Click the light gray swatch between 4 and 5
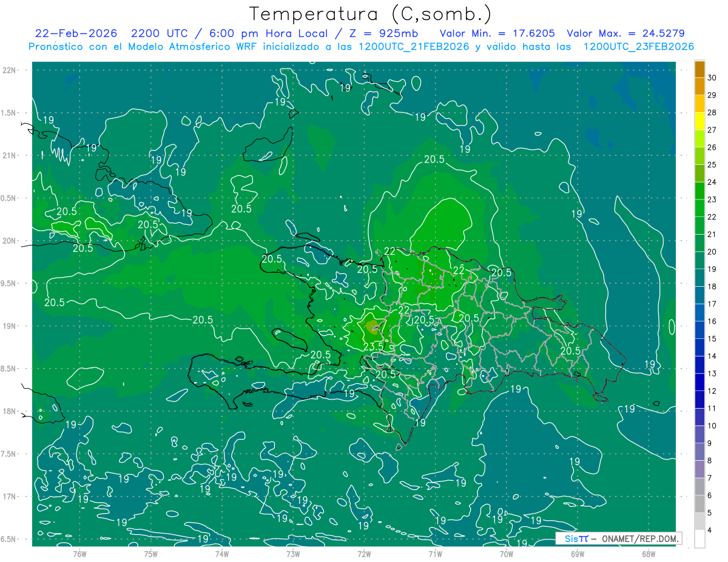 click(699, 521)
